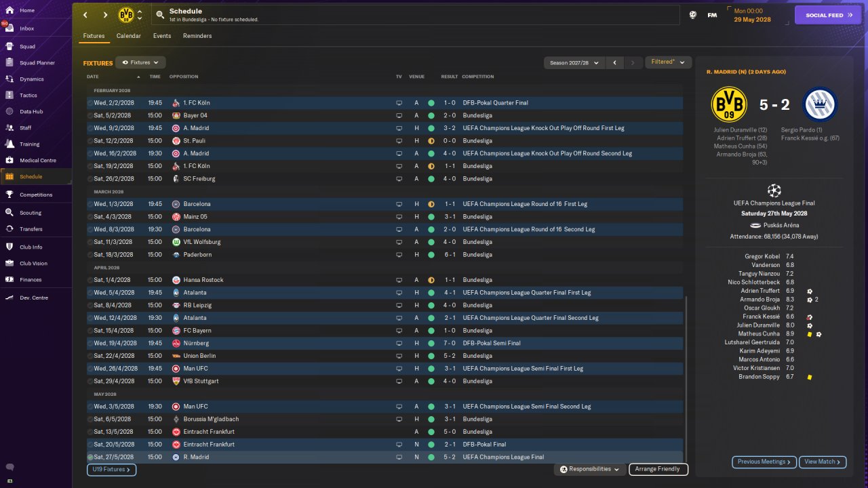Viewport: 868px width, 488px height.
Task: Go back with the left arrow in the top bar
Action: click(x=85, y=15)
